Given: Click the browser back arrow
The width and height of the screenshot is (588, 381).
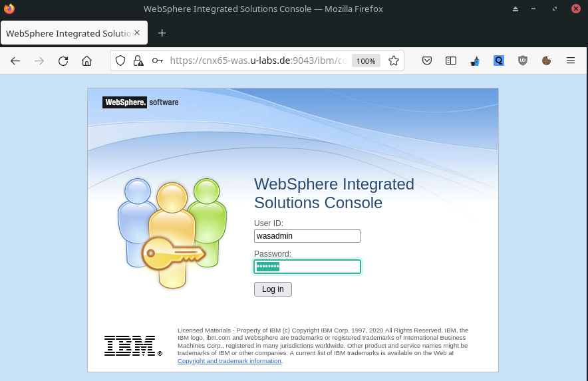Looking at the screenshot, I should (15, 61).
